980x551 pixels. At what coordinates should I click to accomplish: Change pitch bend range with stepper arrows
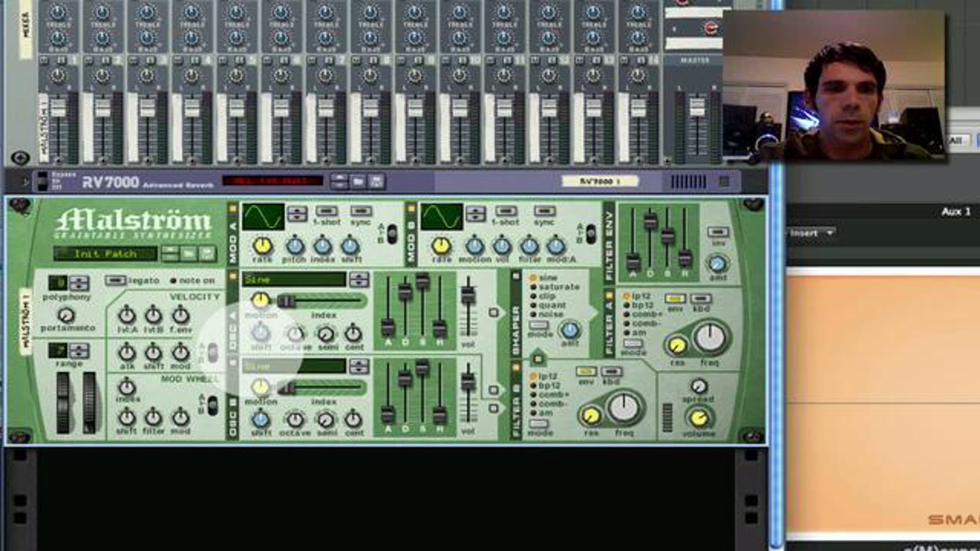point(79,351)
